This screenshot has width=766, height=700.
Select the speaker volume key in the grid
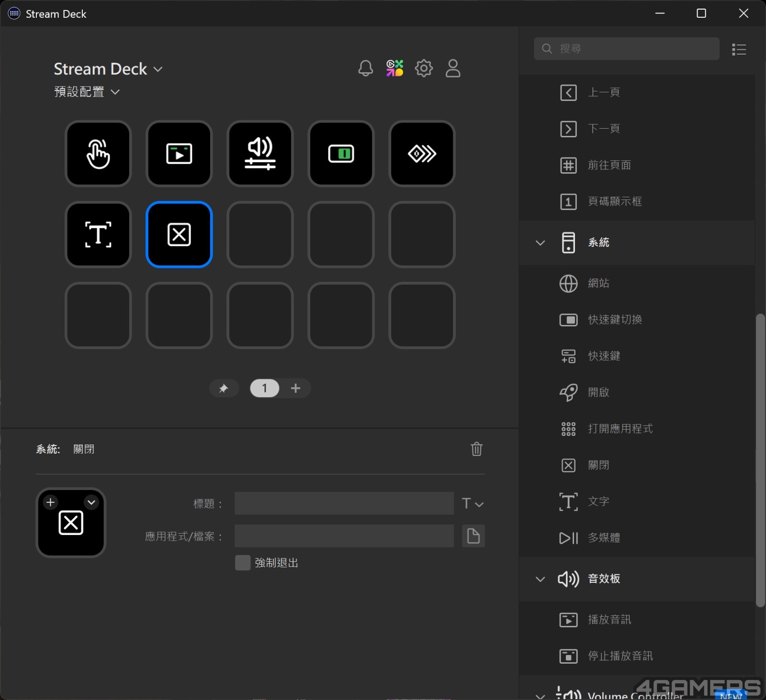pyautogui.click(x=260, y=154)
